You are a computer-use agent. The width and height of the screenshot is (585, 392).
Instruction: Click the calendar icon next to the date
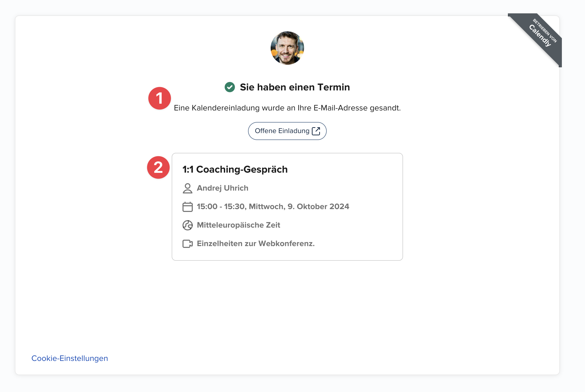pos(187,207)
